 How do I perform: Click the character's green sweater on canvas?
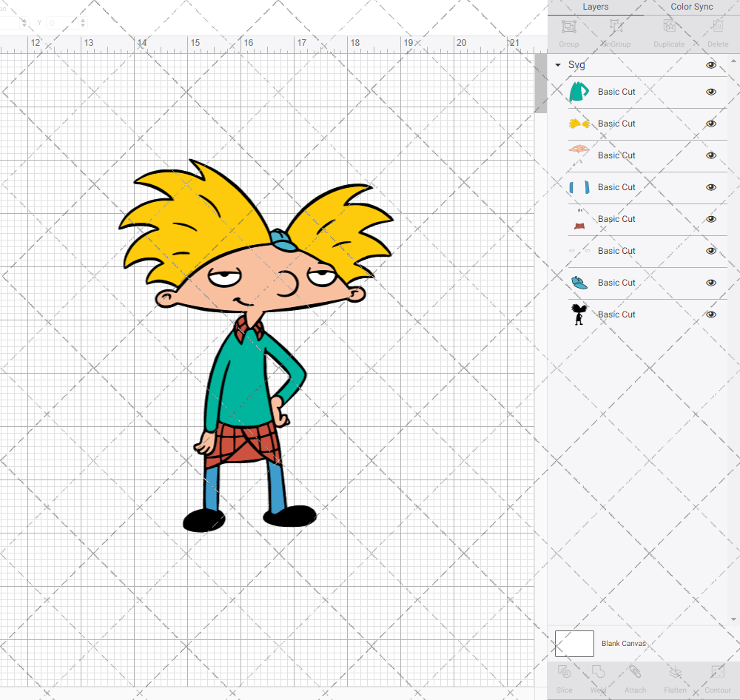246,383
